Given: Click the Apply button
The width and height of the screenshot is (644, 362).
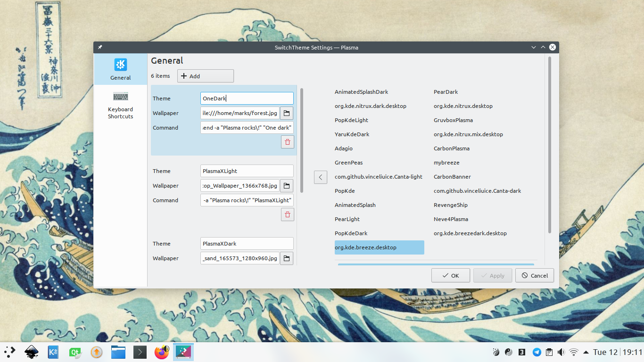Looking at the screenshot, I should pos(493,276).
